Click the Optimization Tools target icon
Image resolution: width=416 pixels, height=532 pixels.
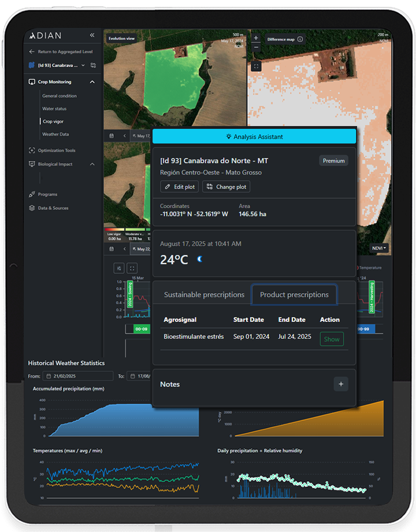pos(32,150)
